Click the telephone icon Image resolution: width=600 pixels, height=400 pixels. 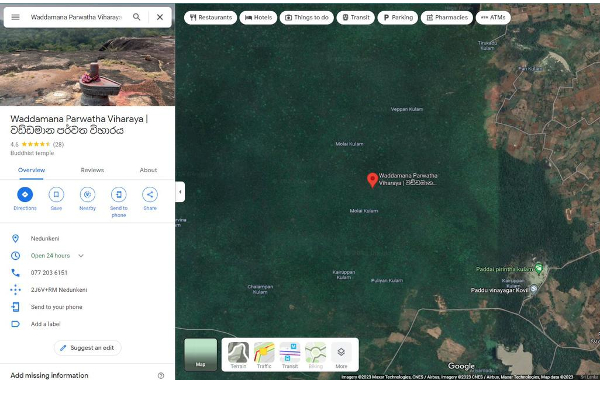coord(15,273)
